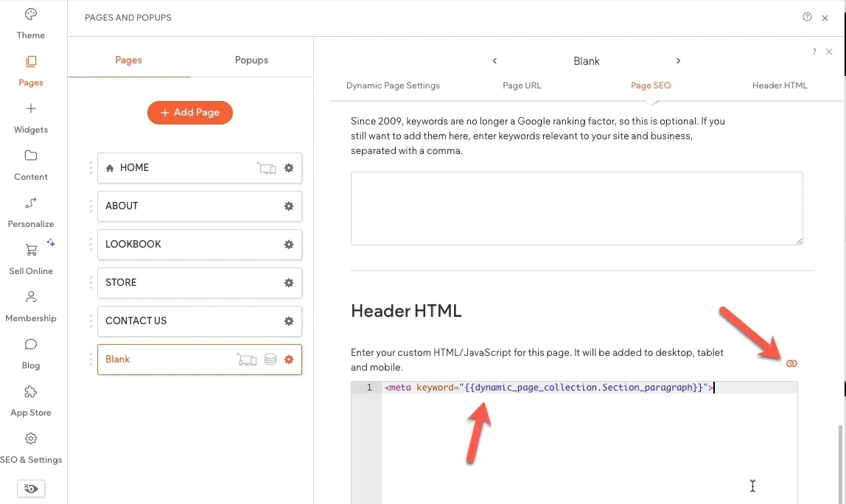Image resolution: width=846 pixels, height=504 pixels.
Task: Select the Blank page row
Action: coord(200,360)
